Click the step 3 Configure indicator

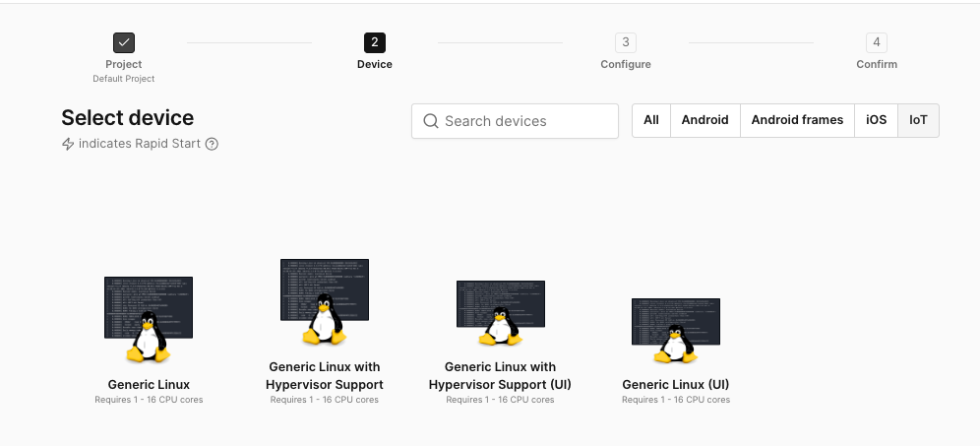tap(626, 42)
